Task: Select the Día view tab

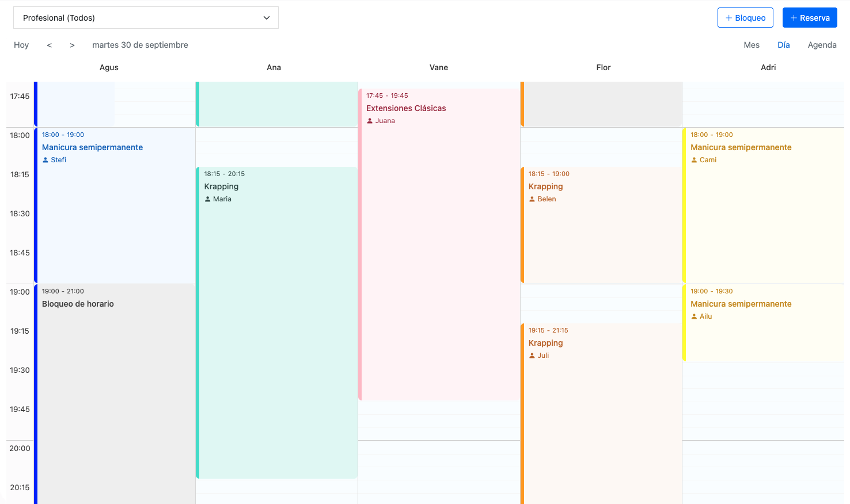Action: click(x=783, y=45)
